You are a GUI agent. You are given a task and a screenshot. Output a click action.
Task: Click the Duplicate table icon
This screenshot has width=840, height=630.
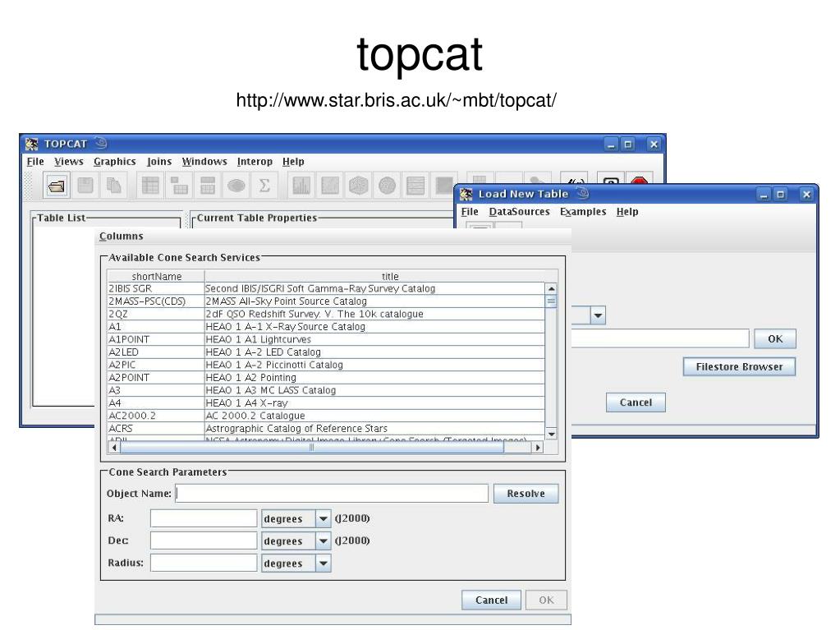click(x=113, y=186)
